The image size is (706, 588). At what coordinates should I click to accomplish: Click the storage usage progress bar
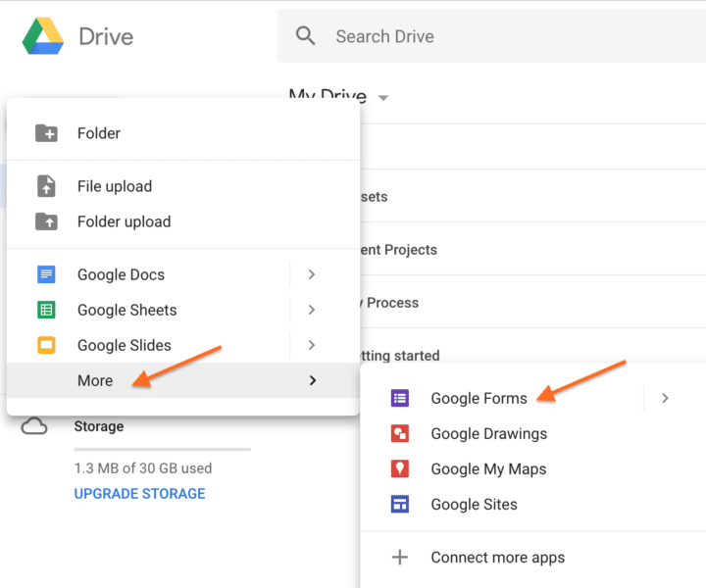point(162,449)
